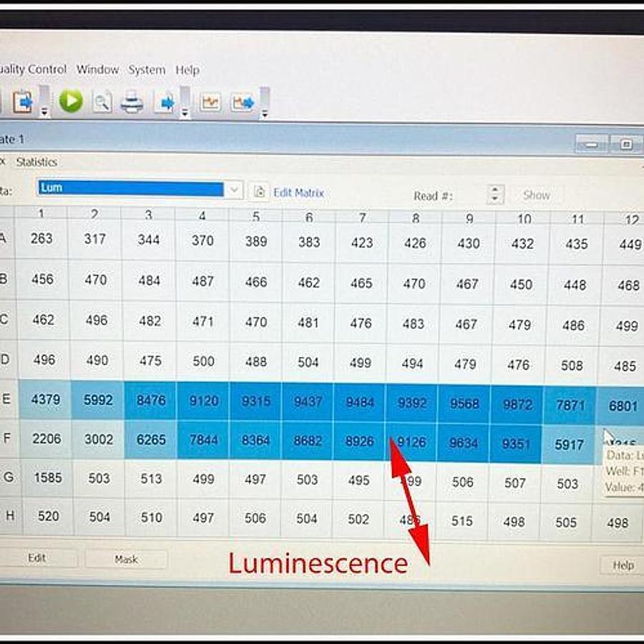Open the System menu
This screenshot has height=644, width=644.
pyautogui.click(x=147, y=69)
